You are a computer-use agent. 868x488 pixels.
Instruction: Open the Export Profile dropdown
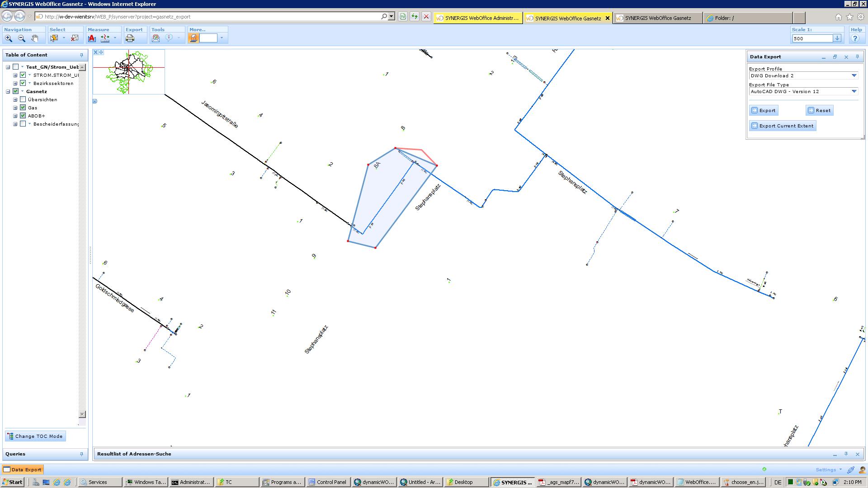[x=854, y=76]
